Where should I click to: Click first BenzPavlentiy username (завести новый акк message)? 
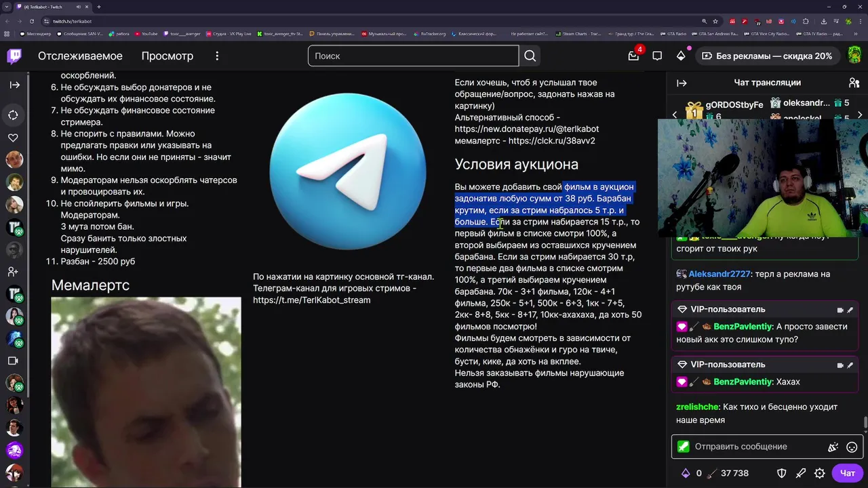743,327
